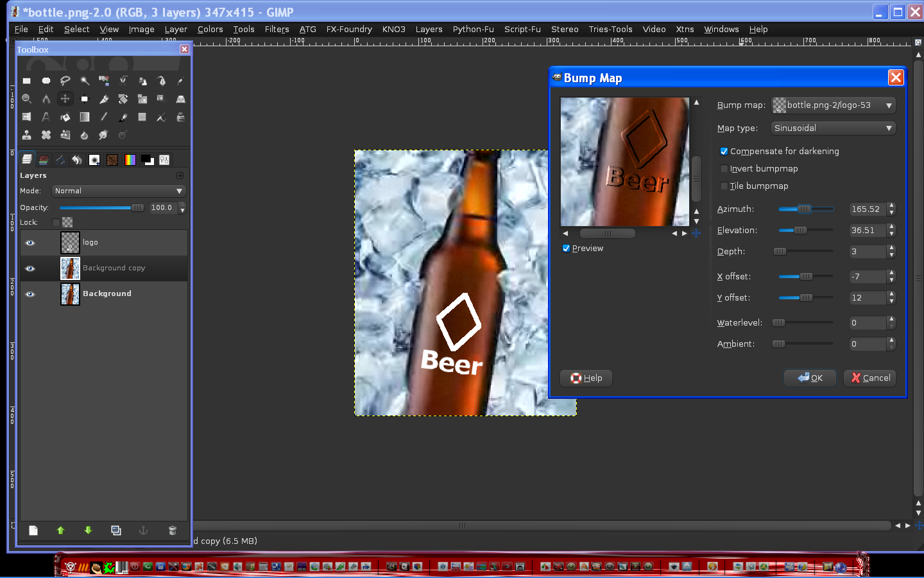Image resolution: width=924 pixels, height=578 pixels.
Task: Open the Bump map layer selector
Action: [832, 105]
